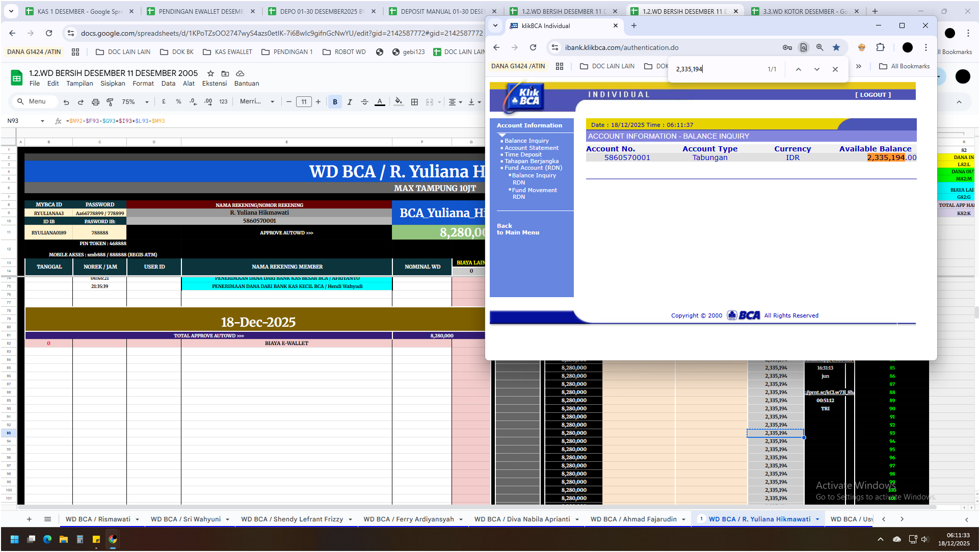Switch to WD BCA / Sri Wahyuni sheet tab
Screen dimensions: 980x552
coord(186,519)
